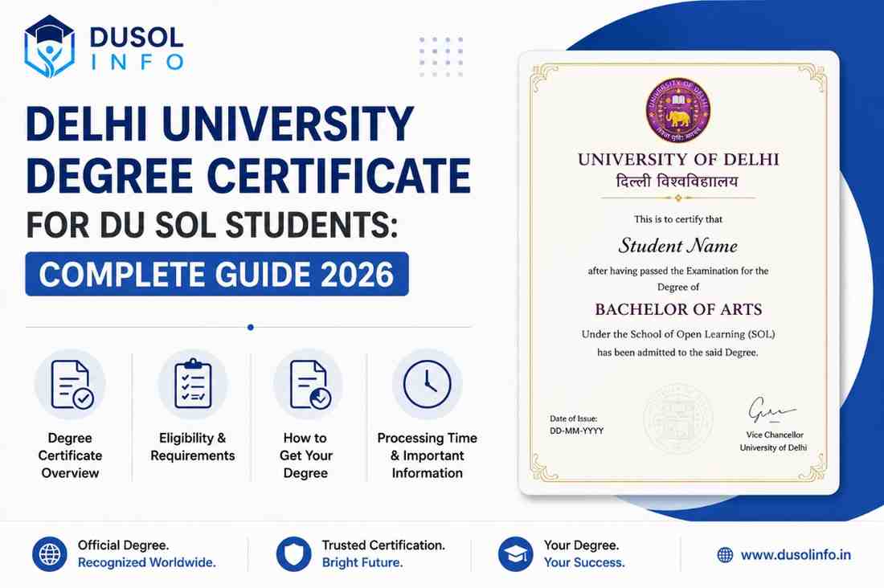Viewport: 884px width, 588px height.
Task: Click the globe icon beside Official Degree
Action: click(50, 554)
